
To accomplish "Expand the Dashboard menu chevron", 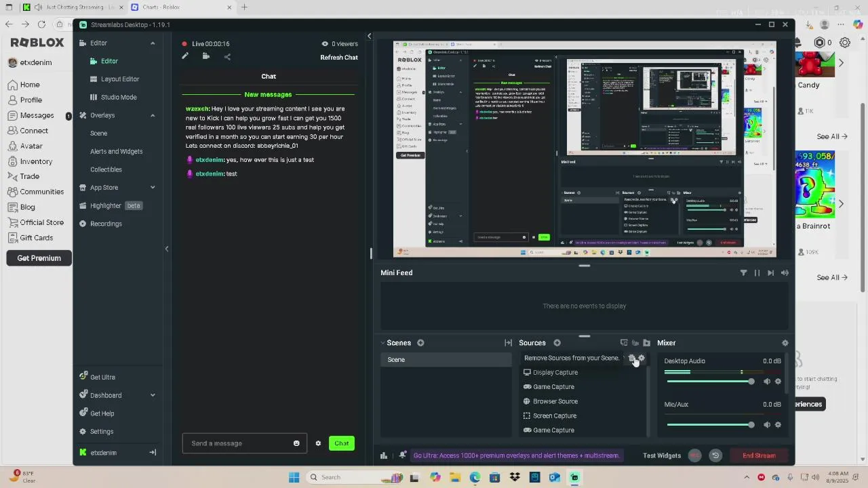I will tap(153, 395).
